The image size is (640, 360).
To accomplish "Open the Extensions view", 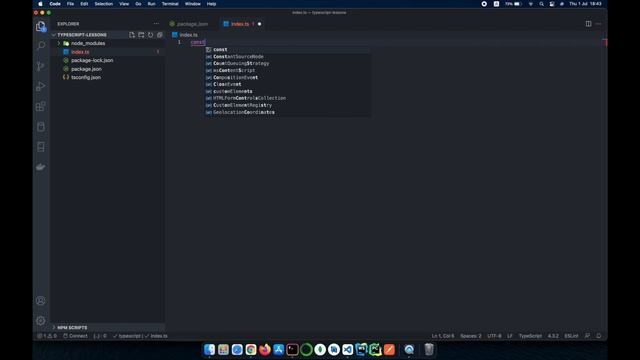I will click(x=41, y=107).
